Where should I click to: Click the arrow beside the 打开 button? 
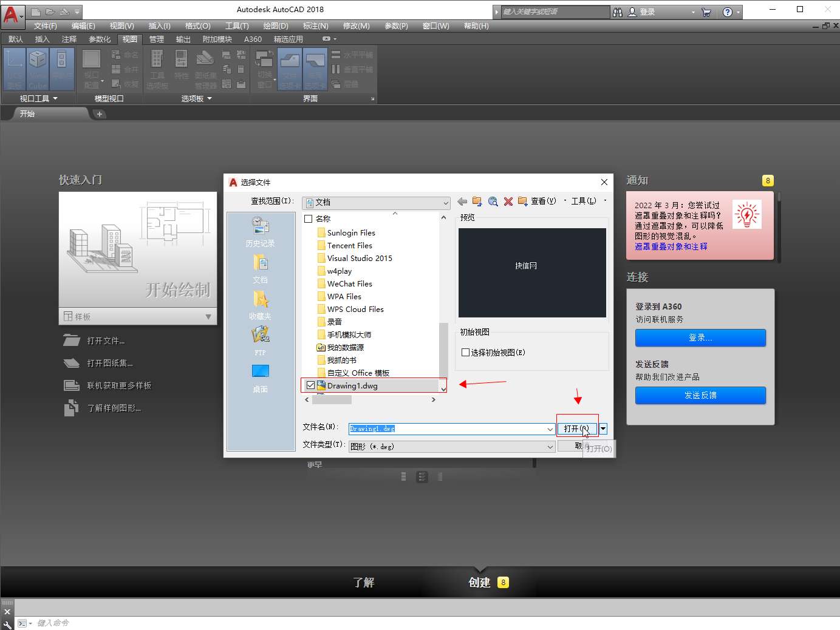tap(603, 428)
